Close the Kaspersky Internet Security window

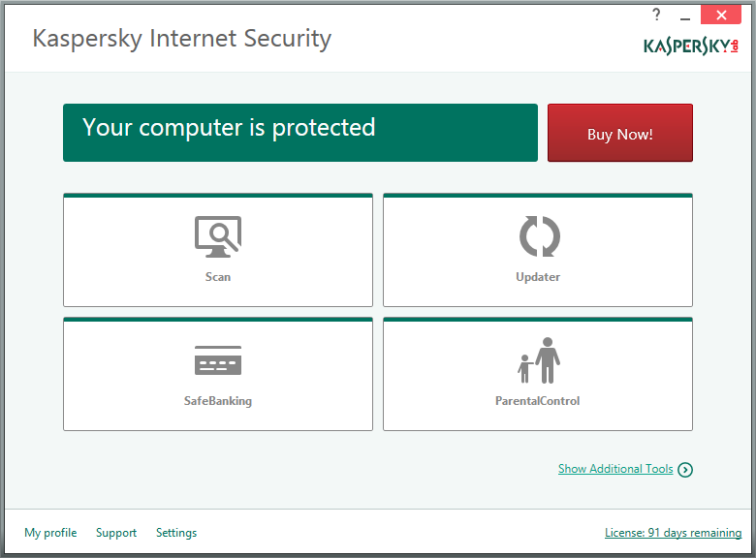(x=722, y=15)
